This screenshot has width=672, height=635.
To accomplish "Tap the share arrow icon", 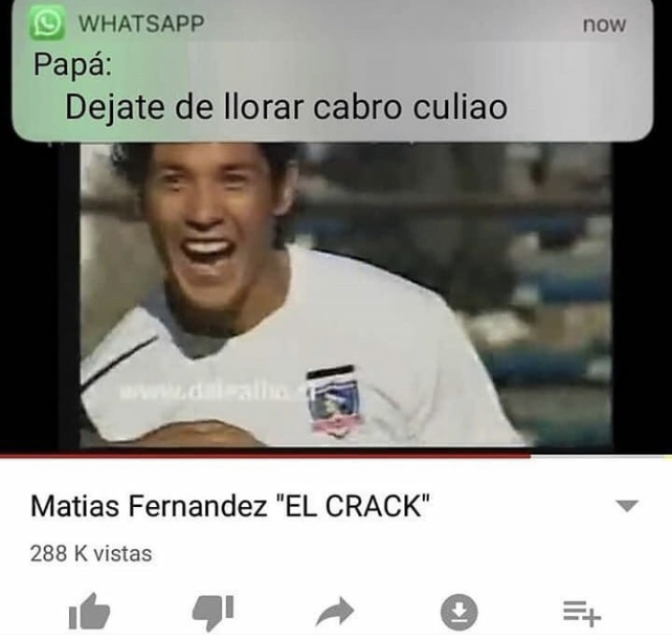I will click(x=335, y=611).
